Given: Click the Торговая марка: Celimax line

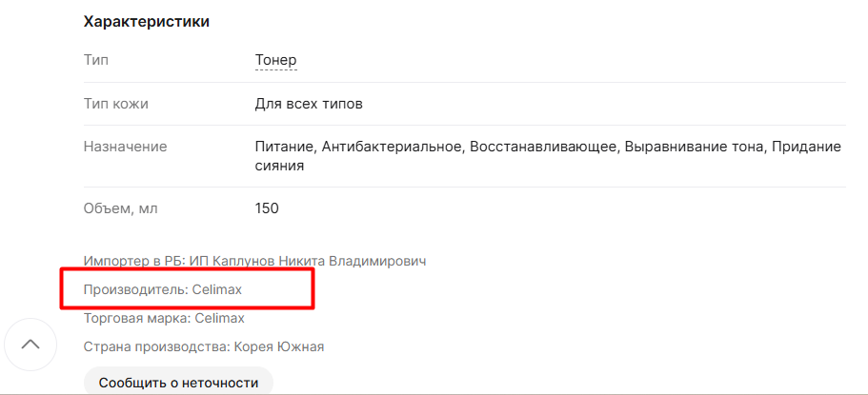Looking at the screenshot, I should coord(164,318).
